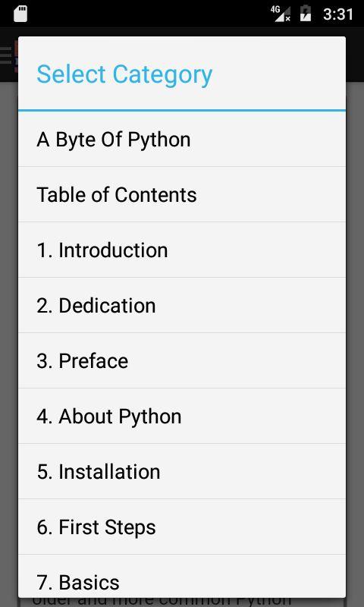Image resolution: width=364 pixels, height=607 pixels.
Task: Tap dimmed page text below the dialog
Action: pos(162,602)
